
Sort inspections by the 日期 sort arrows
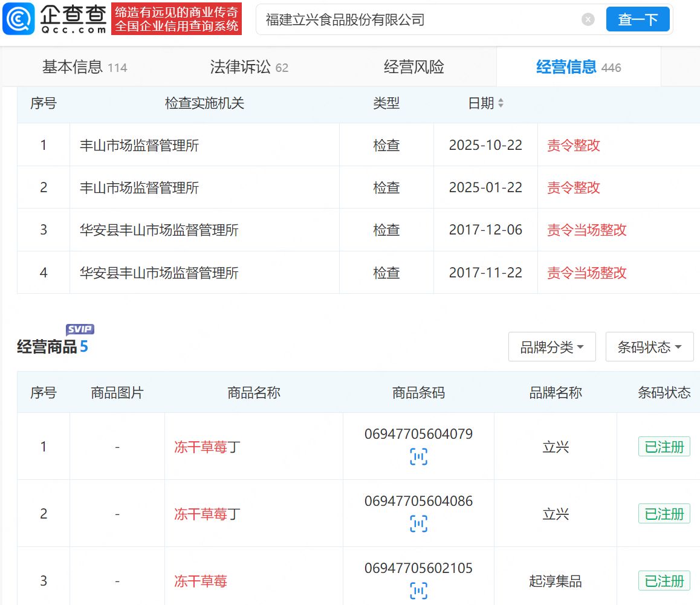pyautogui.click(x=501, y=103)
